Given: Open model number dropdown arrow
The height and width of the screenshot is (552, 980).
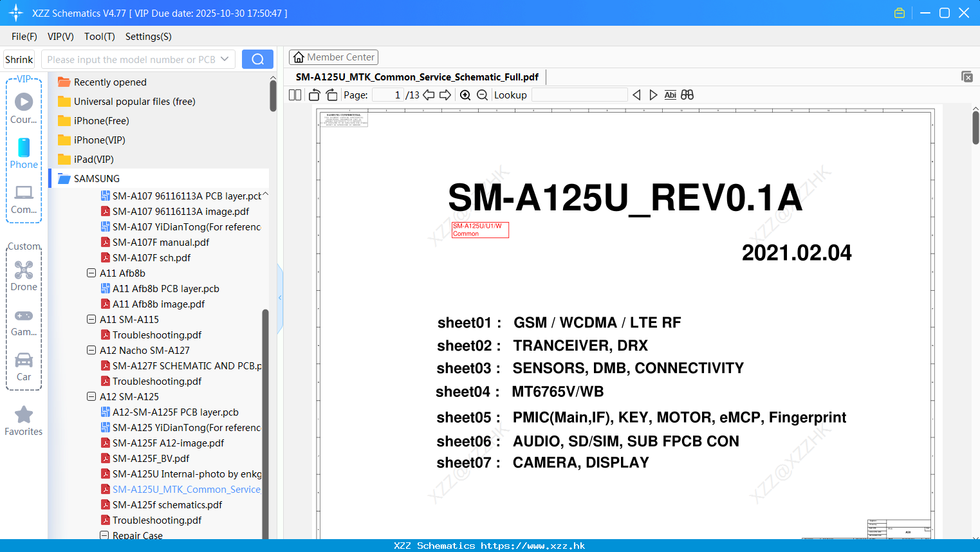Looking at the screenshot, I should [x=225, y=59].
